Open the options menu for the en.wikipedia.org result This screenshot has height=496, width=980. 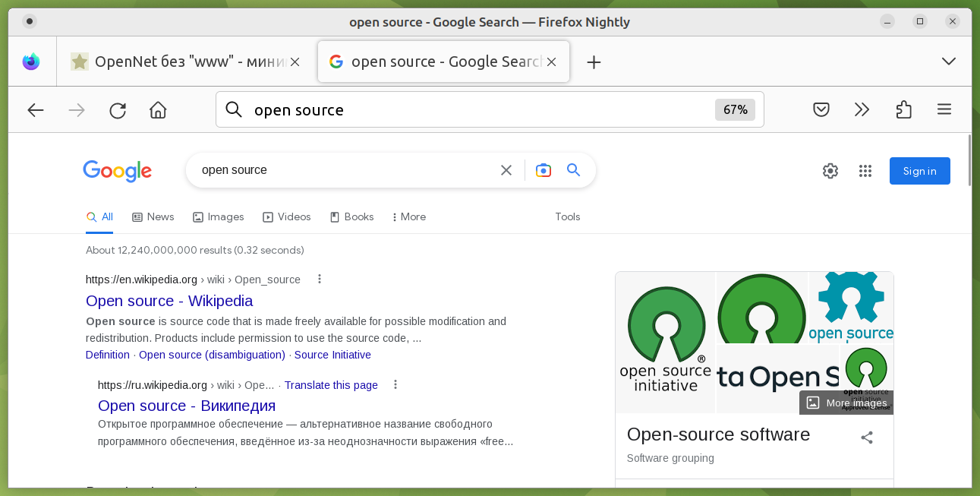click(x=320, y=279)
